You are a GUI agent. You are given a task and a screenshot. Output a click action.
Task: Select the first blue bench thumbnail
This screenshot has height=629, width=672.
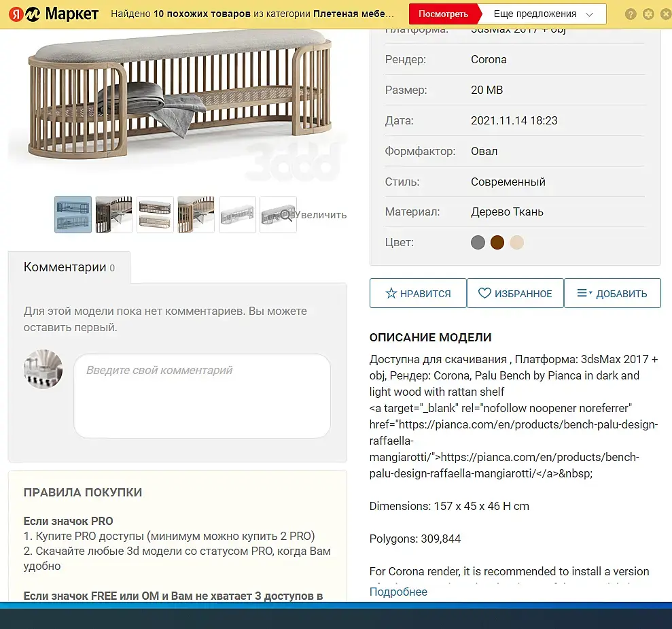coord(73,214)
